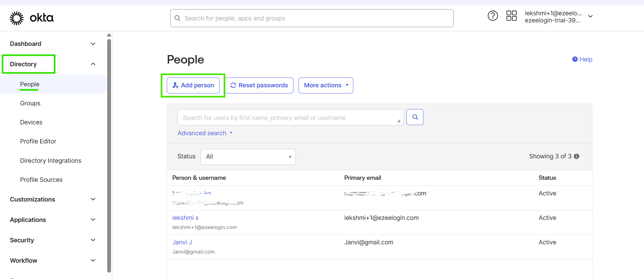Expand the Applications section chevron
644x279 pixels.
point(93,220)
